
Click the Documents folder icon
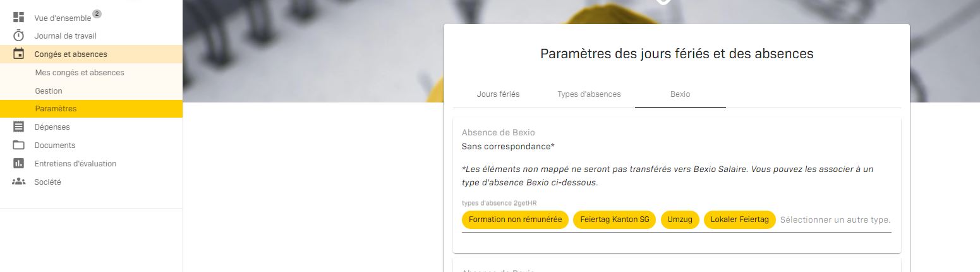pyautogui.click(x=18, y=145)
